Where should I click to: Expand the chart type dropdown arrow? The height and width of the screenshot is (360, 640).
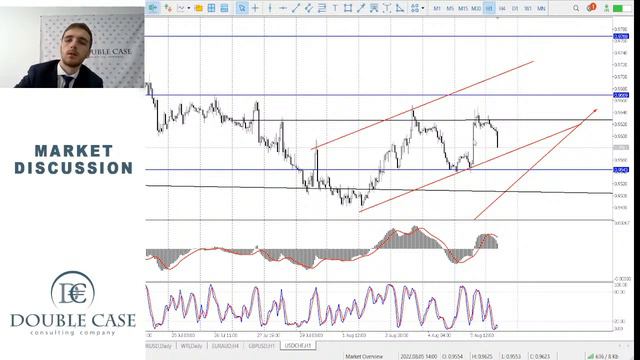pos(189,8)
